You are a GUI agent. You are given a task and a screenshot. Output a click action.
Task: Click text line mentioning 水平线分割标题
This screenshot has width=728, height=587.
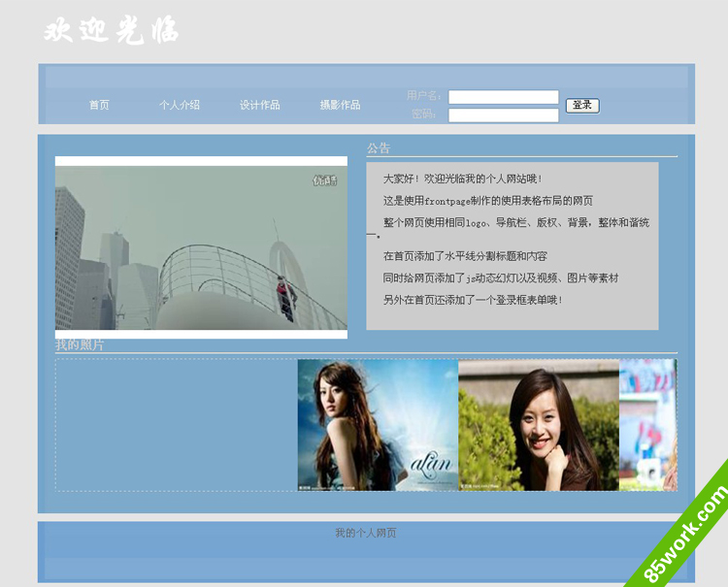pyautogui.click(x=465, y=256)
